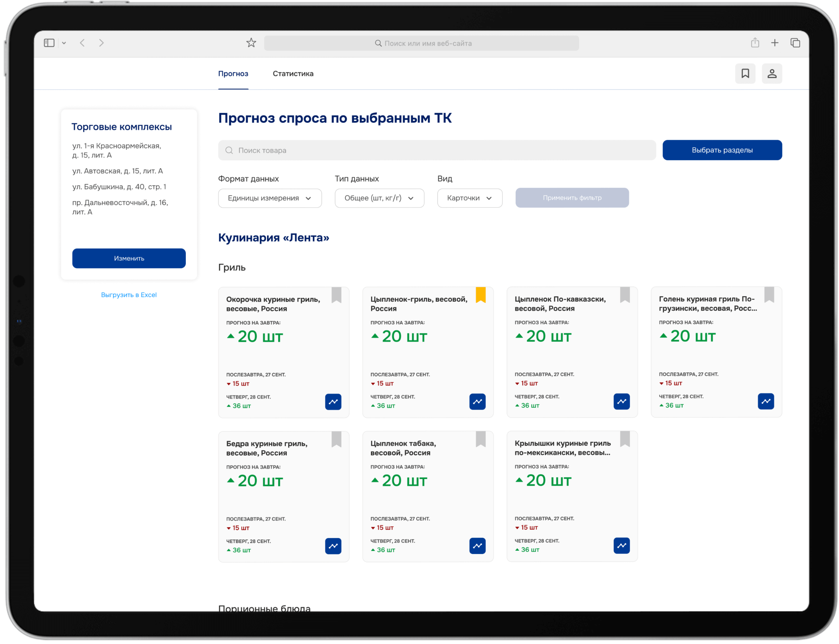Bookmark Окорочка куриные гриль card
Image resolution: width=839 pixels, height=644 pixels.
click(x=337, y=295)
